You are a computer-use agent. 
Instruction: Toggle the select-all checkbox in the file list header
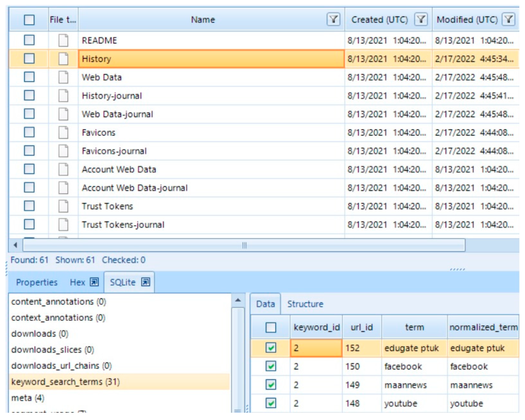point(29,20)
